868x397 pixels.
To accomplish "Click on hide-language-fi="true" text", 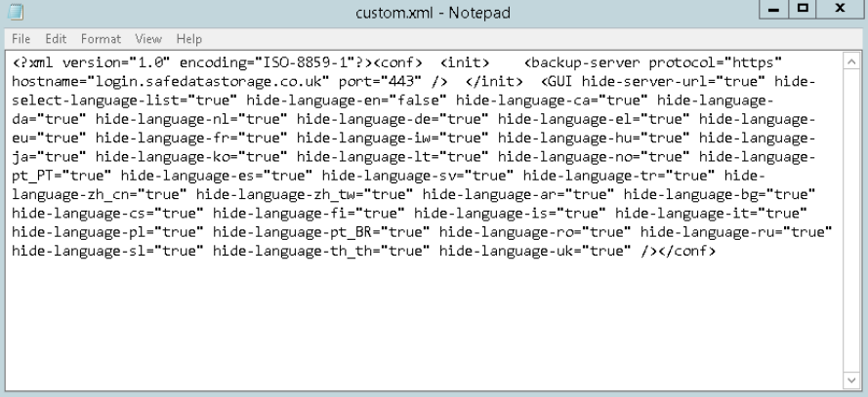I will [309, 214].
